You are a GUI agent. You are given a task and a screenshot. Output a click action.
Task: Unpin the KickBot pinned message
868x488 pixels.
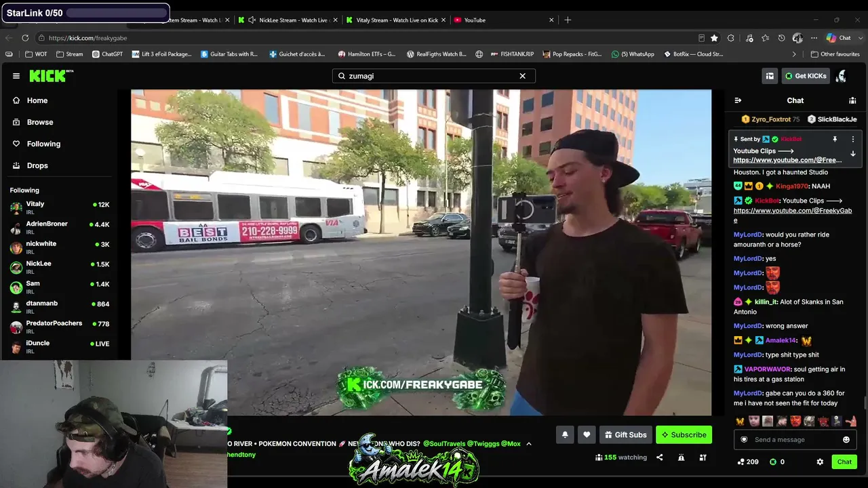click(835, 139)
